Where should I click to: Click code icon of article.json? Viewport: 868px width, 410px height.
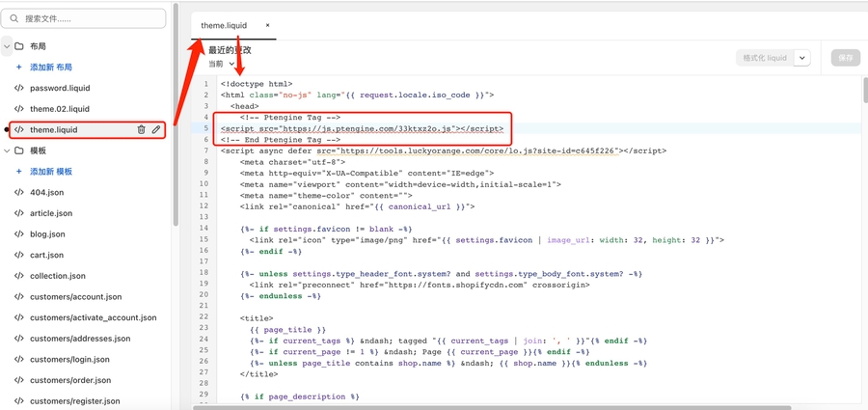click(19, 213)
